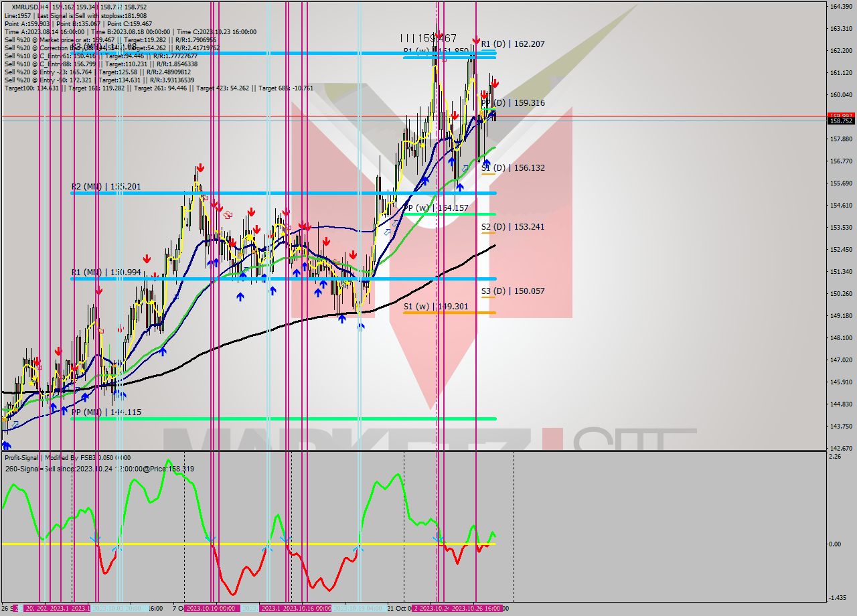Click the -1.435 indicator scale value
This screenshot has width=857, height=616.
[x=838, y=598]
